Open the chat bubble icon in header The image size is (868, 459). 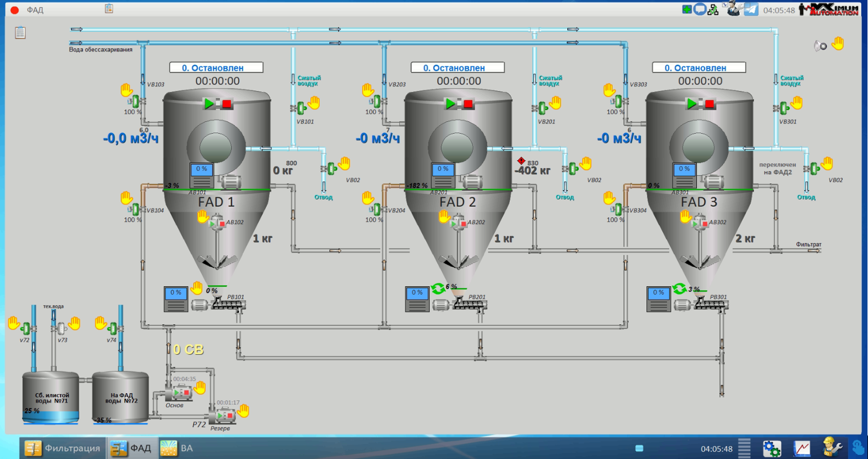click(x=700, y=9)
